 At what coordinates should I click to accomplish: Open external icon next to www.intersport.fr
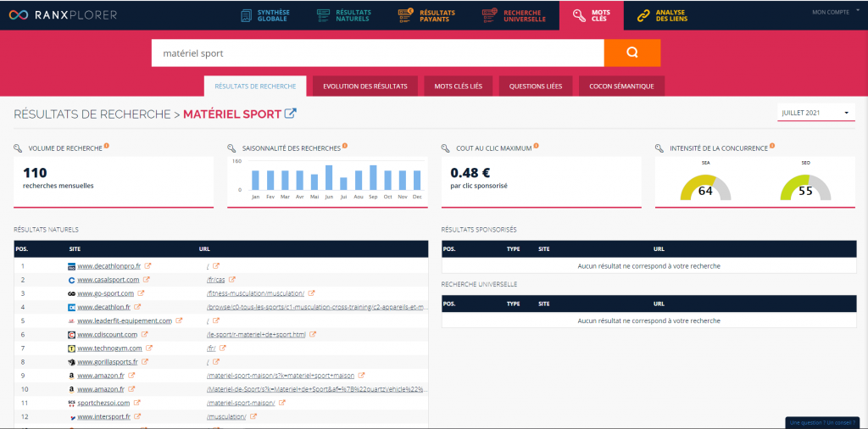coord(137,416)
